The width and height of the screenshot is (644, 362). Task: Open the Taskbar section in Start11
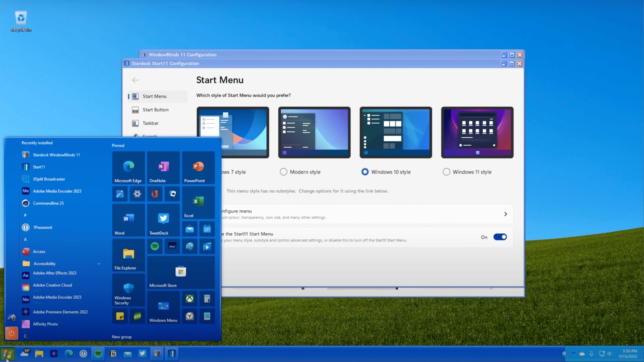(150, 123)
